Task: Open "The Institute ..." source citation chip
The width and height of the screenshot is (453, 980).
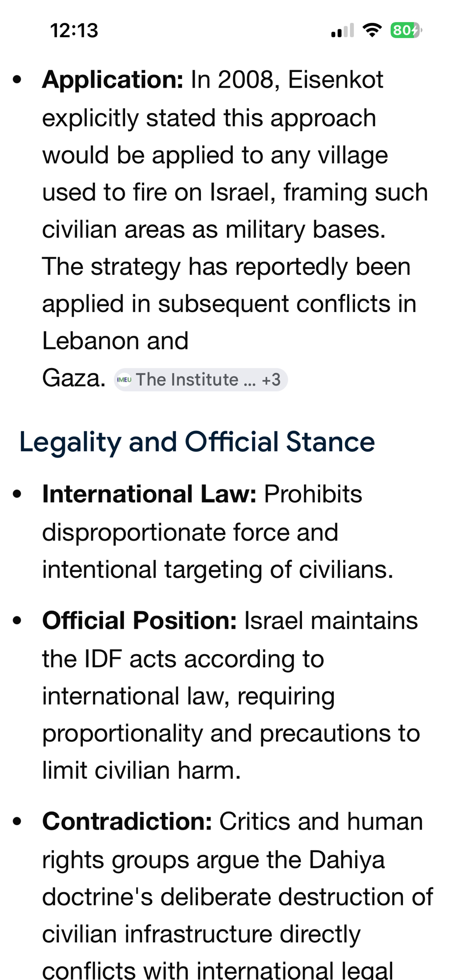Action: click(x=187, y=380)
